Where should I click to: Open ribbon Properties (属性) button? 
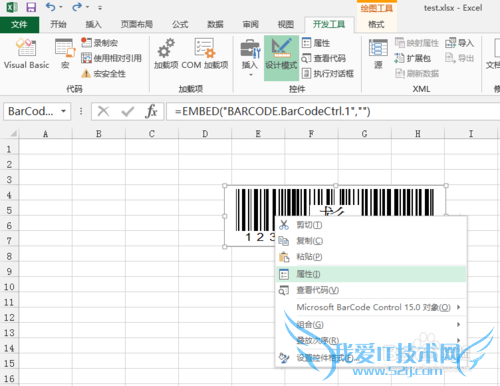click(316, 43)
